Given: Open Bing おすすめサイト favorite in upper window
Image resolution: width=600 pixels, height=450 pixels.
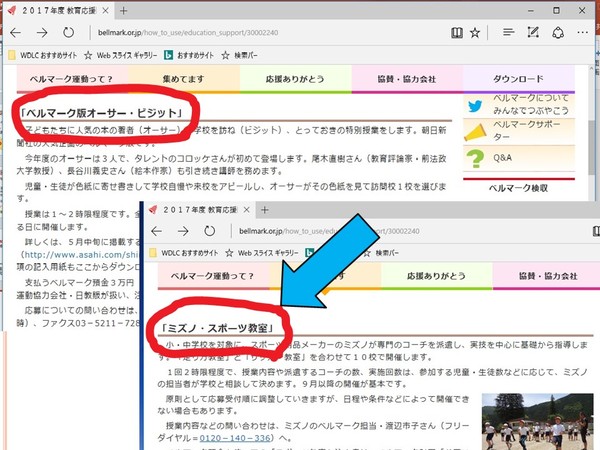Looking at the screenshot, I should 189,55.
